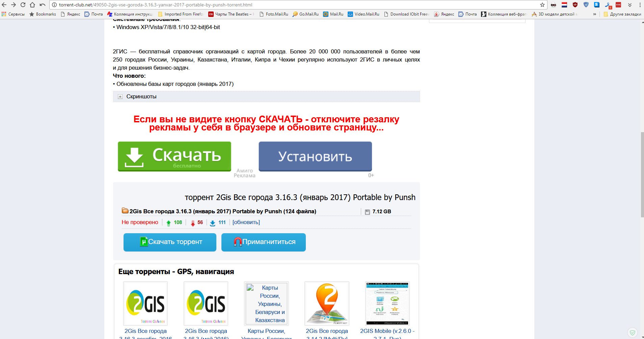Open Download IObit bookmark

point(407,14)
